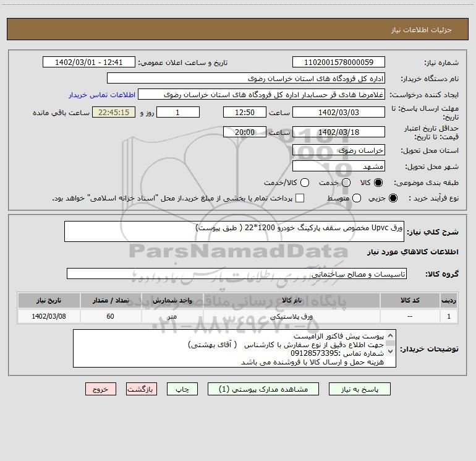Click the page title جزئیات اطلاعات نیاز
Image resolution: width=476 pixels, height=461 pixels.
point(422,30)
